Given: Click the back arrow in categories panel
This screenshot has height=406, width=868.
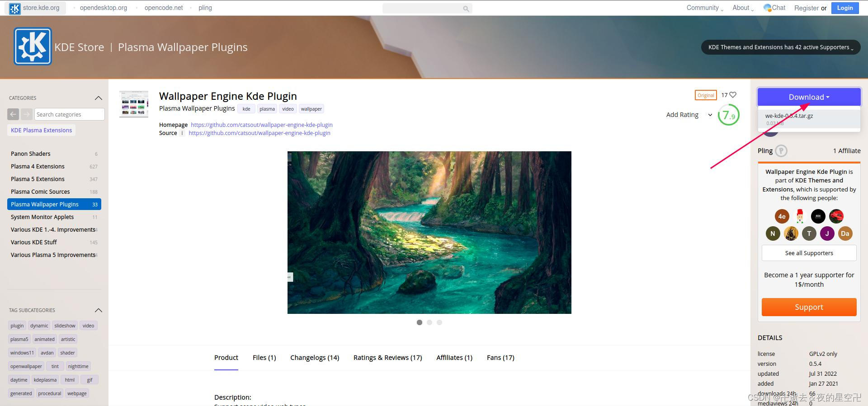Looking at the screenshot, I should [13, 114].
